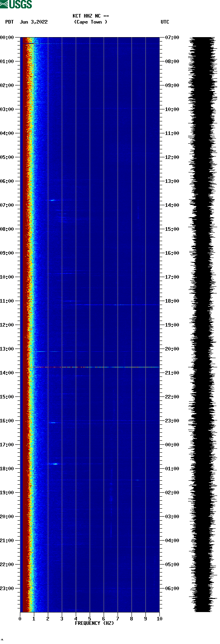Click the 03:00 label on UTC axis
The image size is (220, 644).
(172, 517)
